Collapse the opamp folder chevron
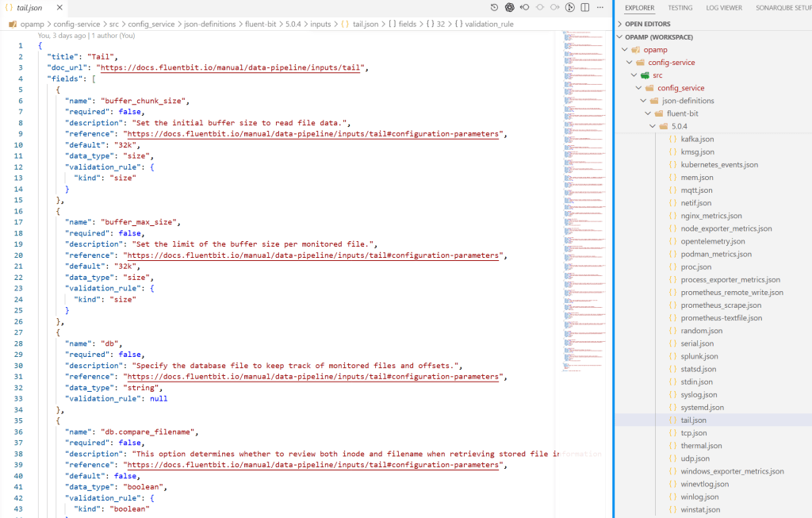 (625, 50)
